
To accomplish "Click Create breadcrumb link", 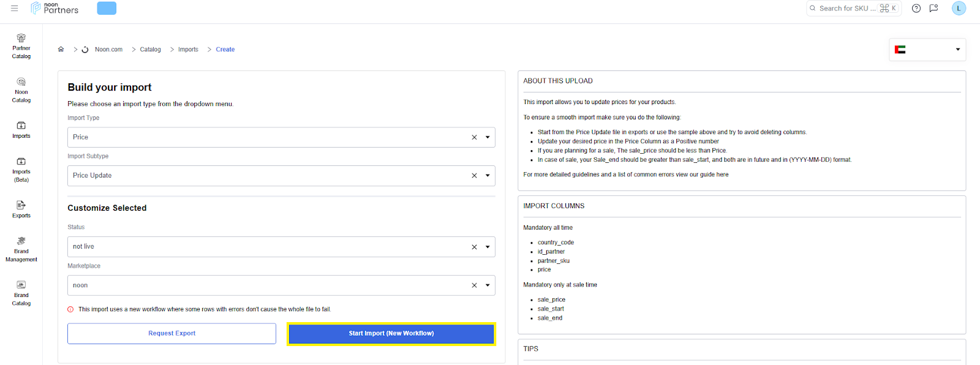I will [x=225, y=50].
